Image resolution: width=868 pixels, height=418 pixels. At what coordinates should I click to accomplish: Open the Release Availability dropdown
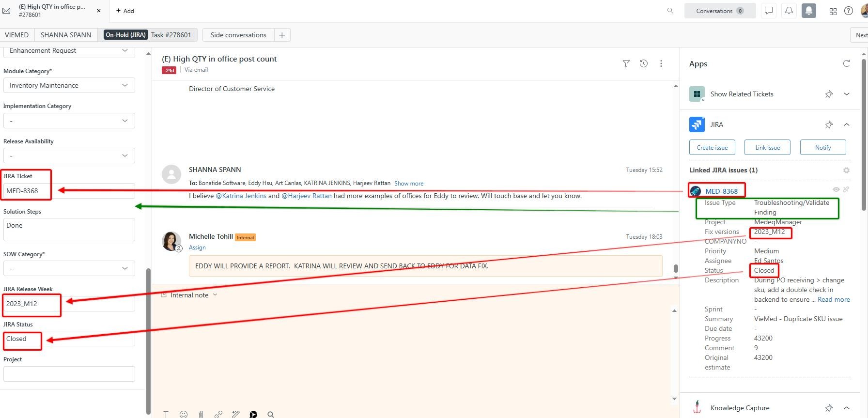[x=69, y=155]
